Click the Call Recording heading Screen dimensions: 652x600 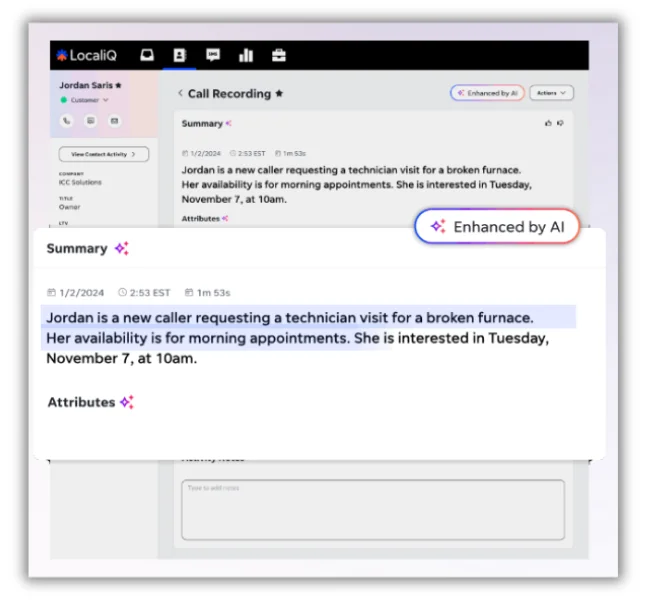pos(230,94)
